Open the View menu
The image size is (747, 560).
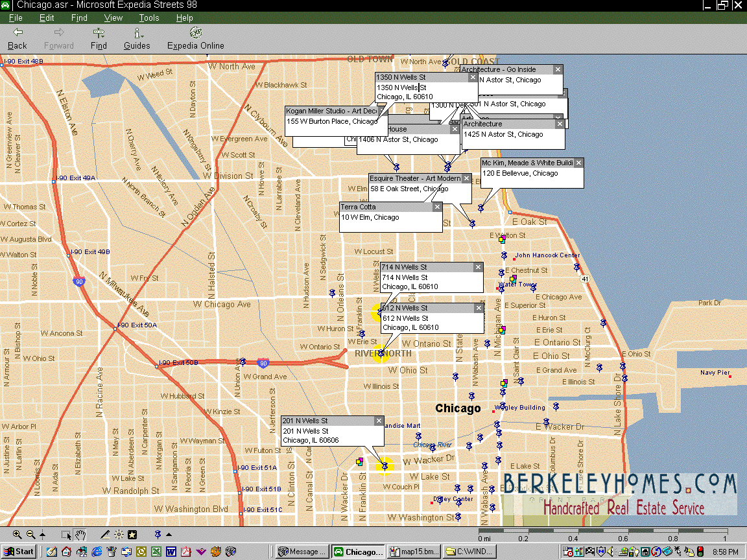113,18
